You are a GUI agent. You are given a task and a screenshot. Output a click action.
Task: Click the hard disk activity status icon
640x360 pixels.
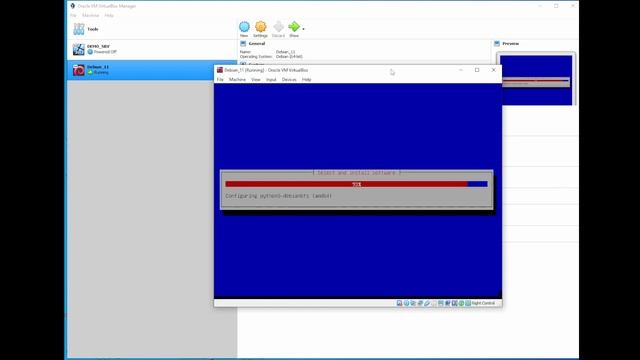point(399,303)
